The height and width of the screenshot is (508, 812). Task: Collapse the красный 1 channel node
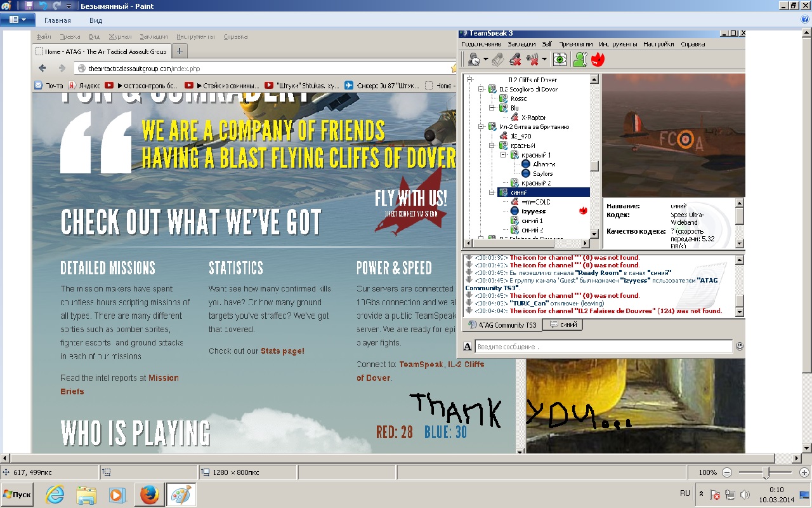(503, 155)
